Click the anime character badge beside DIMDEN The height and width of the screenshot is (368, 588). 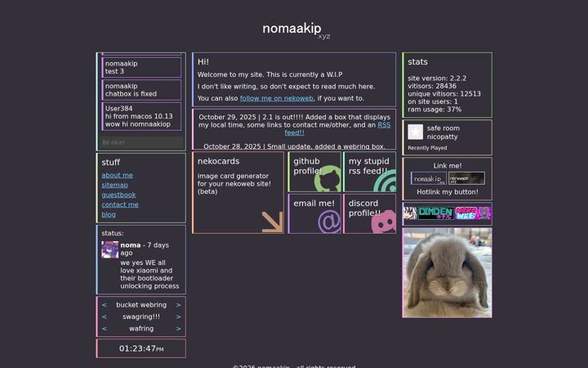click(x=410, y=213)
